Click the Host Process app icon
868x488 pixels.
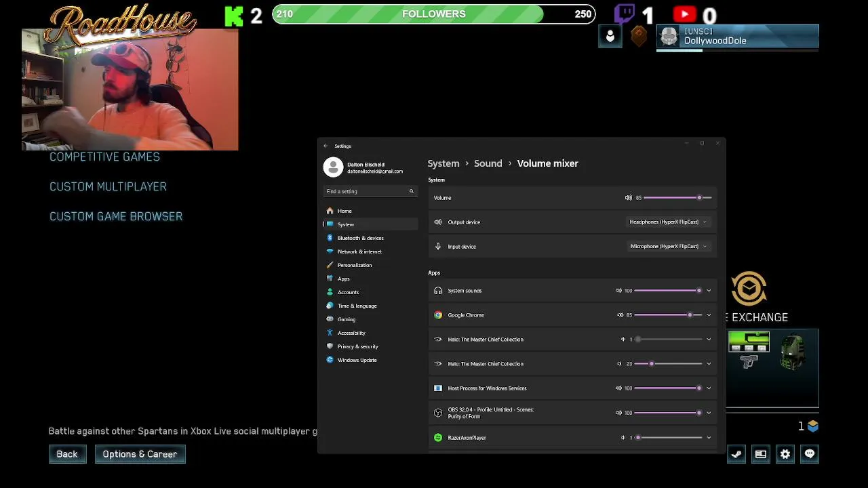pos(438,388)
